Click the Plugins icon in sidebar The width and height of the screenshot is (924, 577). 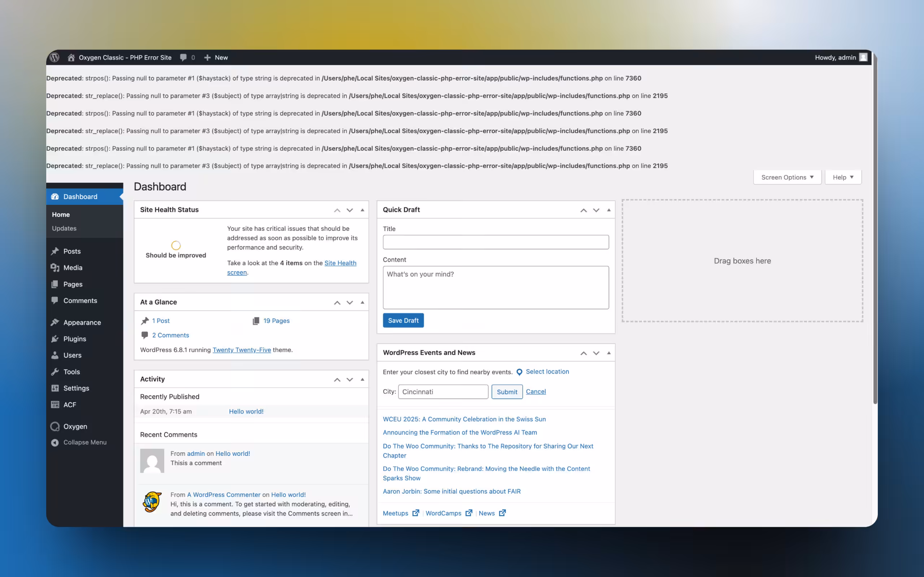point(55,339)
